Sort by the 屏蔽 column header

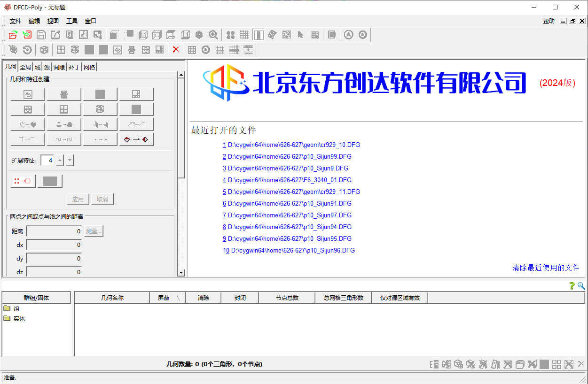click(x=168, y=298)
